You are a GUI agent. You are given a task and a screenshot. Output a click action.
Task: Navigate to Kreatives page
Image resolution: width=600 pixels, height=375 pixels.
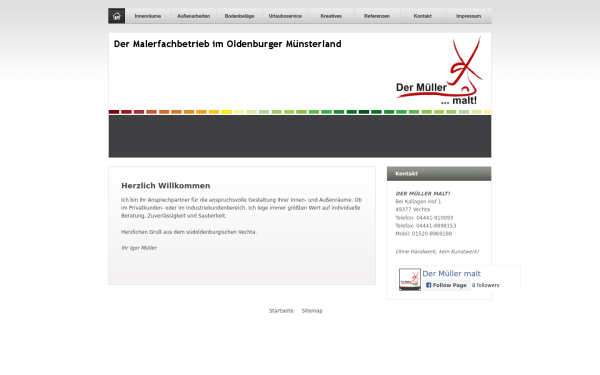click(331, 16)
